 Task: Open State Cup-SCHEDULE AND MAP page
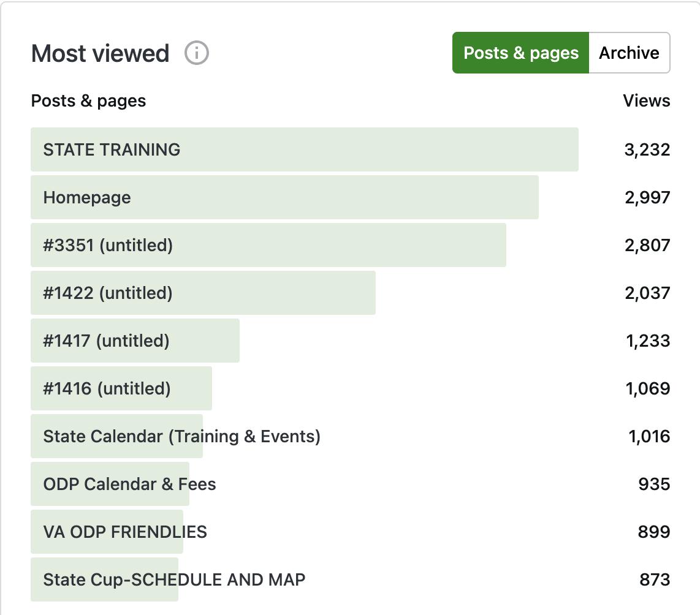click(x=174, y=579)
